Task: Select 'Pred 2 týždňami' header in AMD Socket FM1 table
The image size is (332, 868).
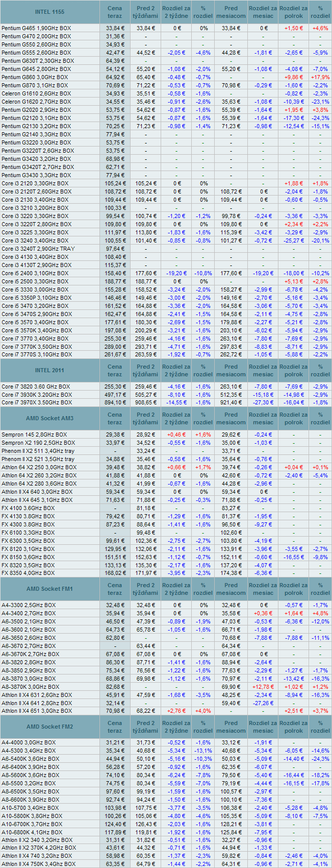Action: (x=146, y=589)
